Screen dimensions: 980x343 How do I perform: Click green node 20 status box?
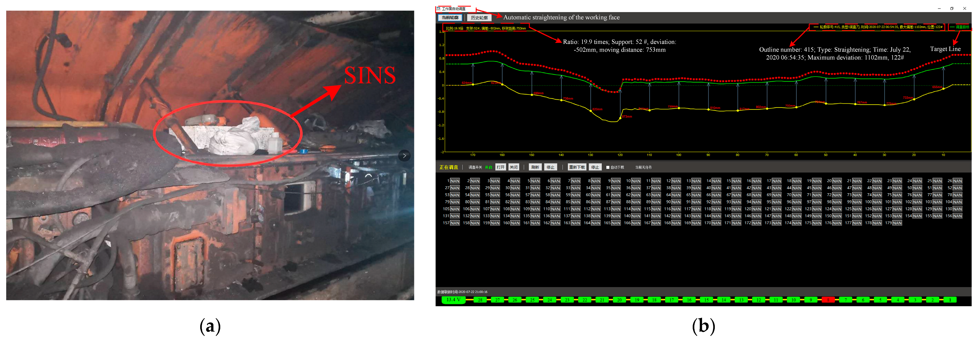click(x=619, y=300)
